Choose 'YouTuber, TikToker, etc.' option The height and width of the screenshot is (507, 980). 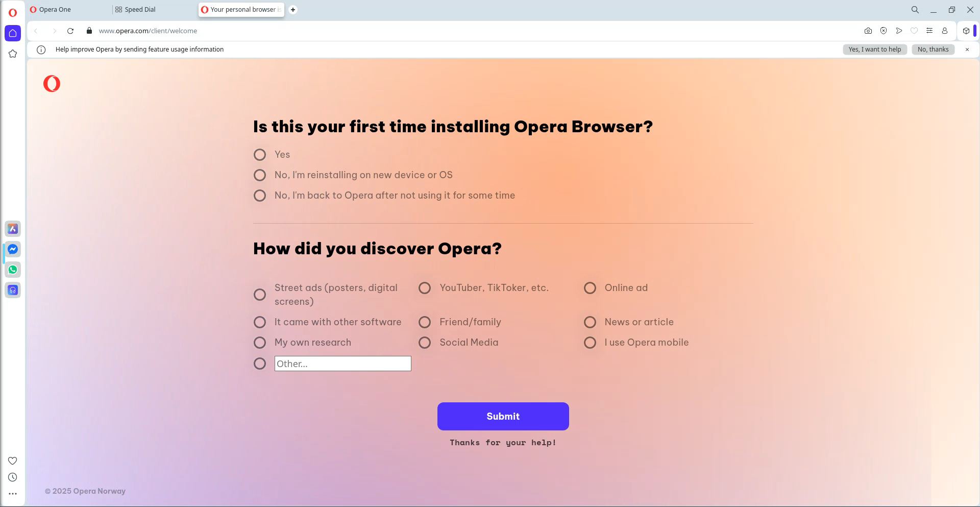[425, 288]
